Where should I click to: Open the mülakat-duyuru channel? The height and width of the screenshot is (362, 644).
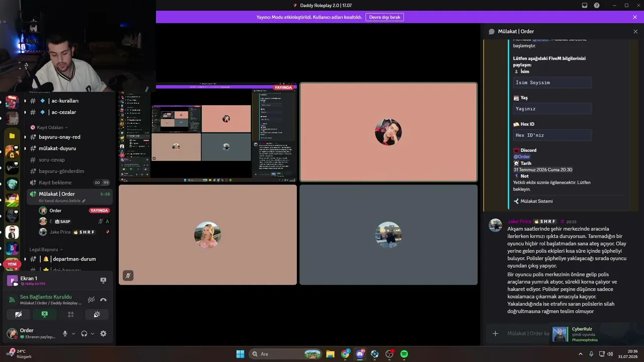click(68, 148)
